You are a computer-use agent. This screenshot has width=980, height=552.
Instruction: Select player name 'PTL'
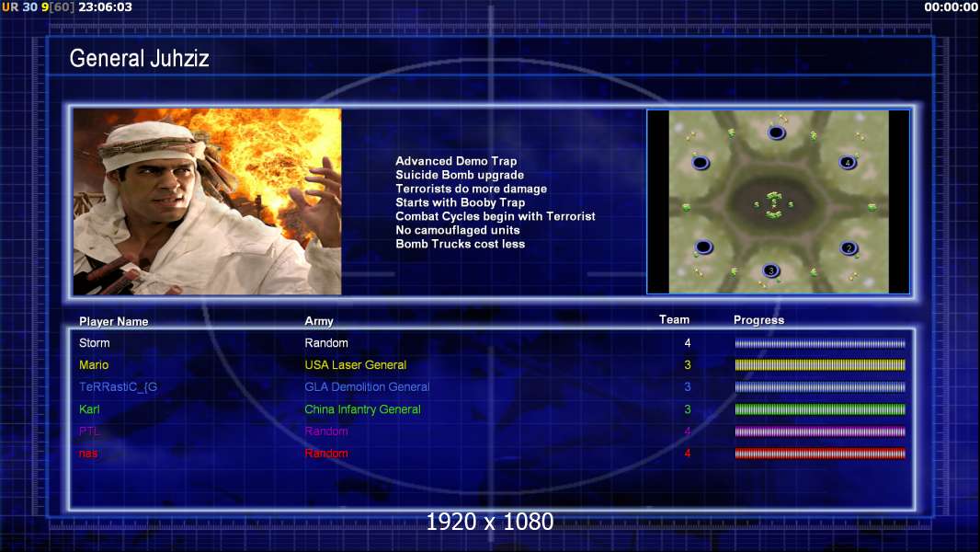89,431
